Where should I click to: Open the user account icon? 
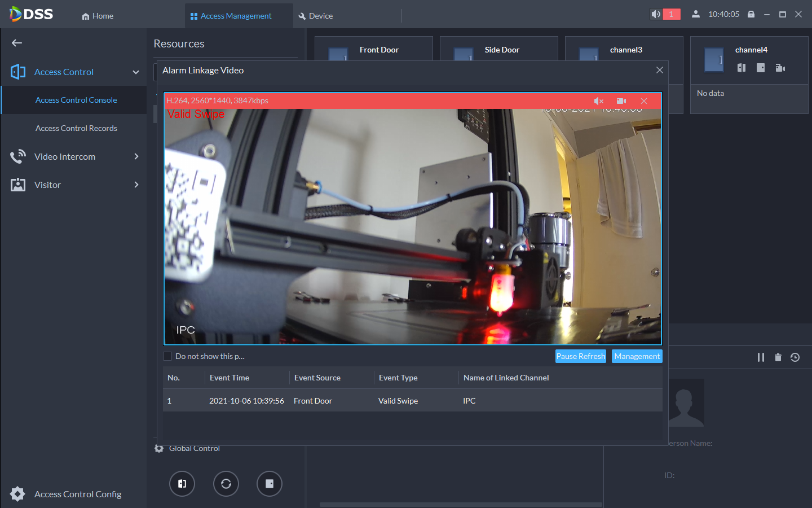[x=696, y=15]
